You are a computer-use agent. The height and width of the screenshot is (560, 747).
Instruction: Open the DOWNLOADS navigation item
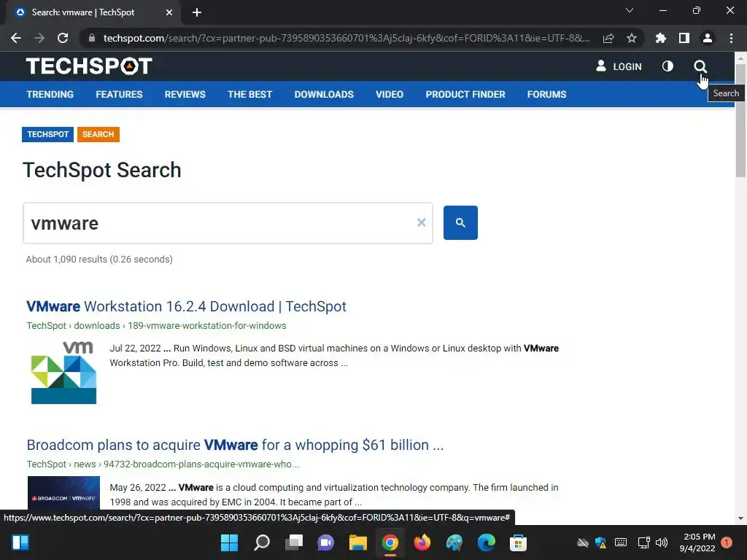click(x=324, y=94)
